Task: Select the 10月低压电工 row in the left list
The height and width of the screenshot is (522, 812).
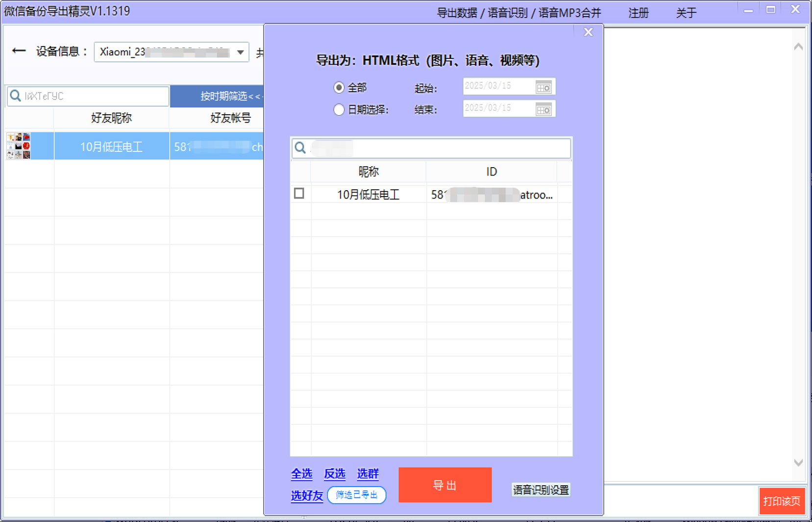Action: tap(134, 146)
